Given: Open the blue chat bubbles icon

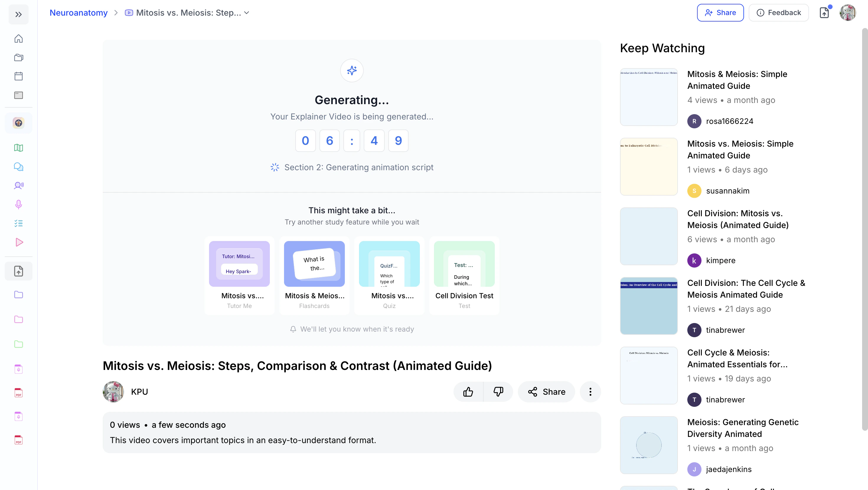Looking at the screenshot, I should 19,167.
